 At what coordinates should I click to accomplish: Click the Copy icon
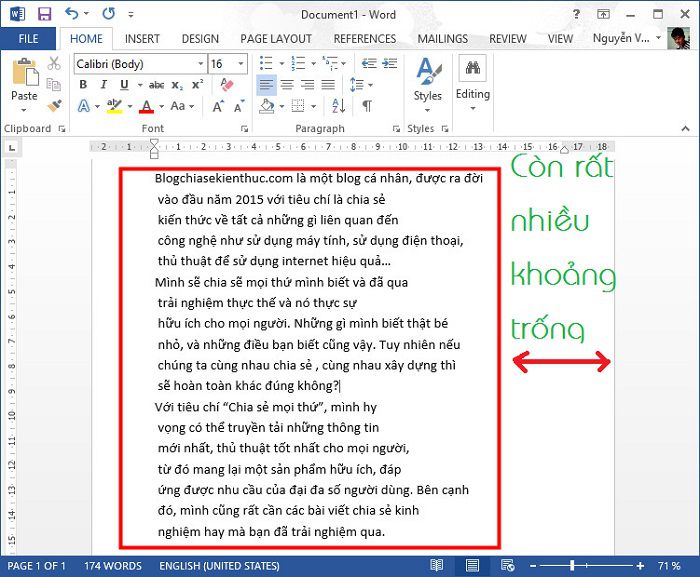54,84
